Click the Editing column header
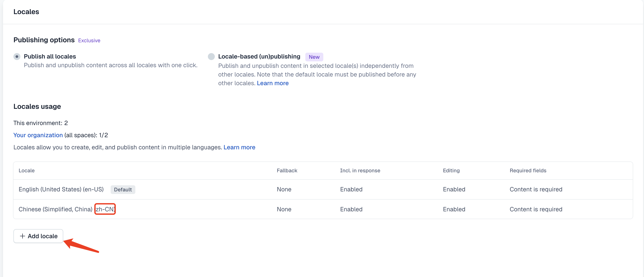 (451, 170)
